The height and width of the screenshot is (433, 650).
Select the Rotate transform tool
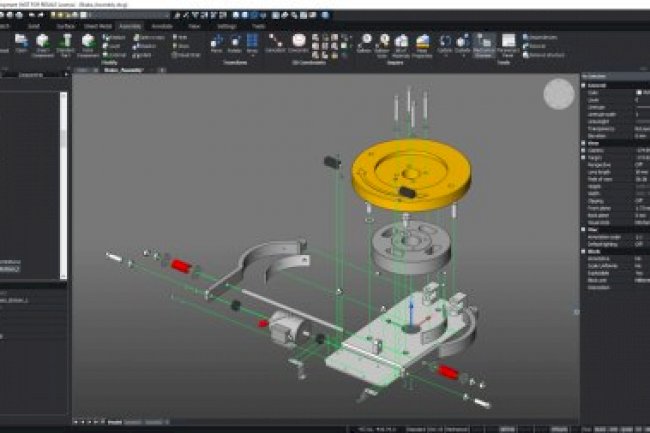tap(237, 43)
